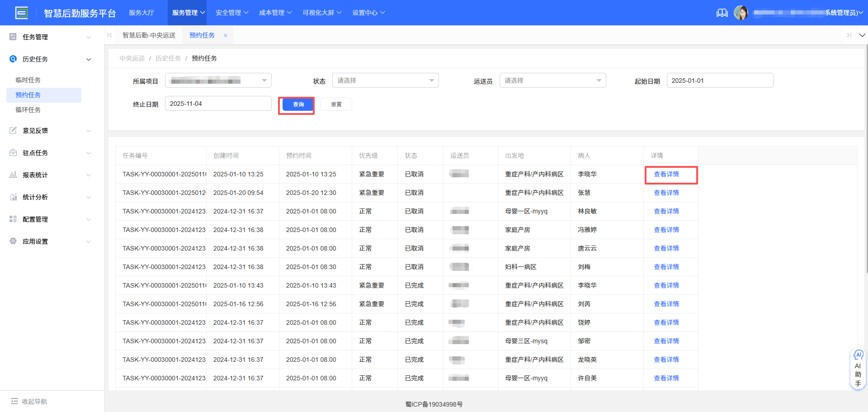Click the platform logo icon top-left
The width and height of the screenshot is (868, 412).
[x=22, y=12]
